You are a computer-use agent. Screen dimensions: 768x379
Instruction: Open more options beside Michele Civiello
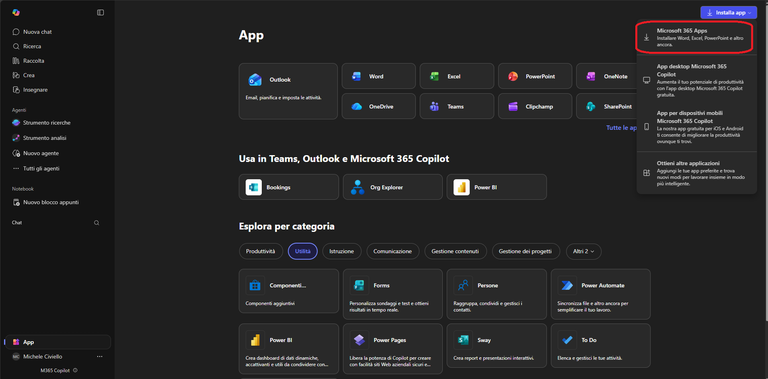100,357
